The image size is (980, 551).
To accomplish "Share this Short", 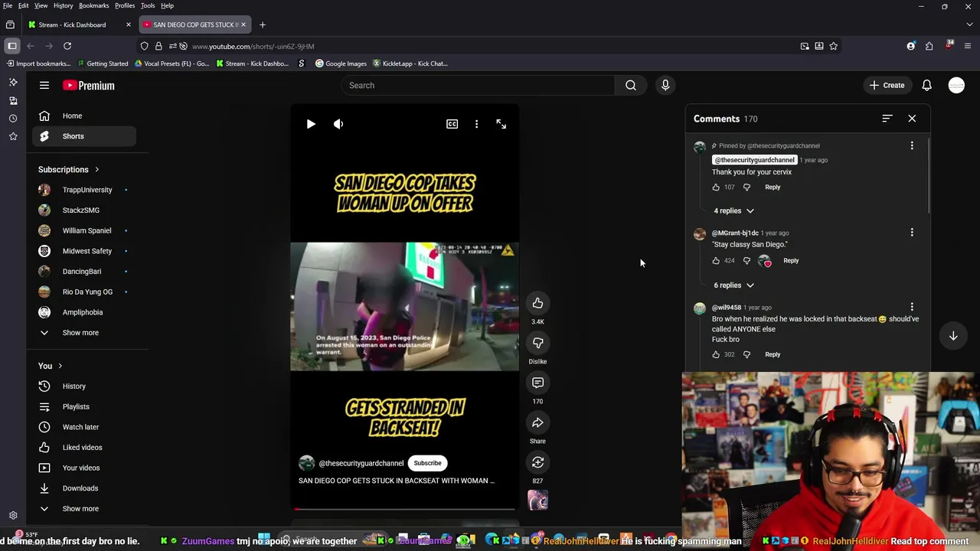I will (537, 422).
